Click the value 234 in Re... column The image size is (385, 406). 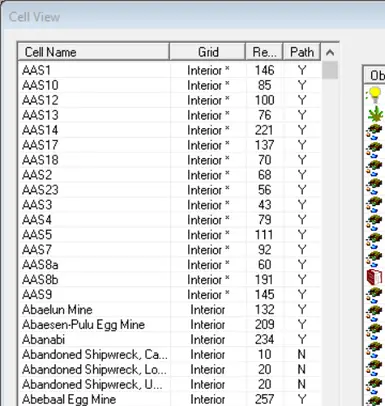[x=264, y=340]
